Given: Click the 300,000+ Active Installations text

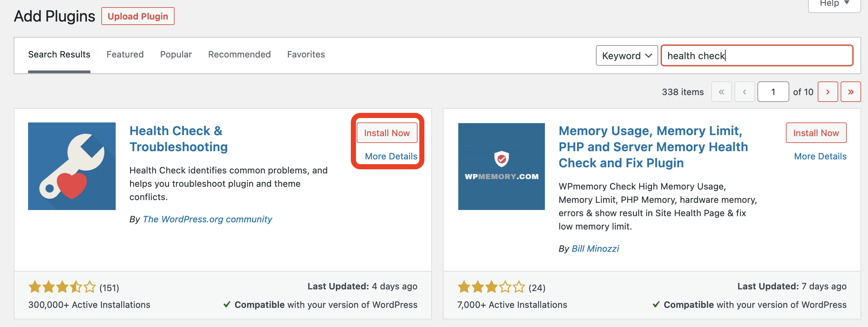Looking at the screenshot, I should 89,304.
